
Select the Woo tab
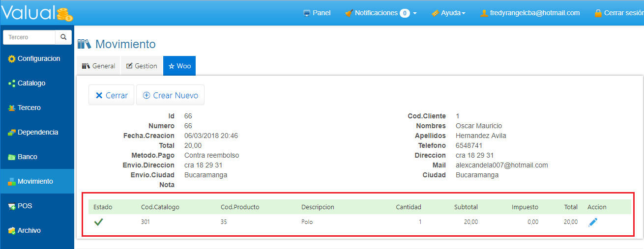click(179, 66)
